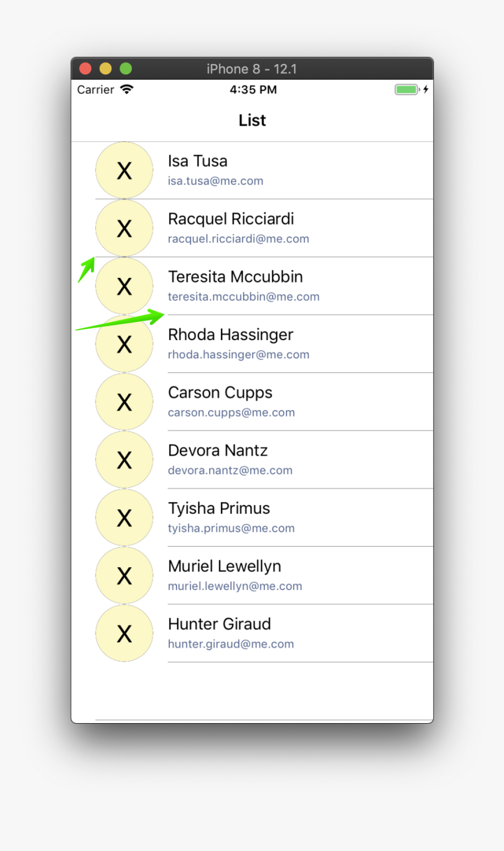The image size is (504, 851).
Task: Click the X avatar beside Hunter Giraud
Action: tap(124, 633)
